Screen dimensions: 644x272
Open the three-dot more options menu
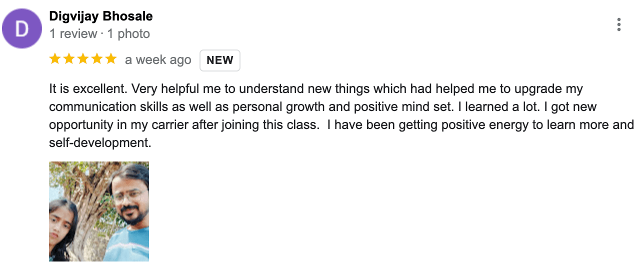click(x=619, y=24)
